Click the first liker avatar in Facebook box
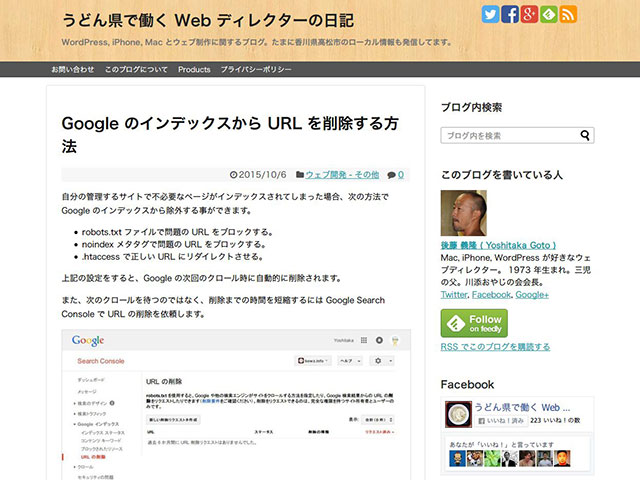This screenshot has width=640, height=480. [x=457, y=458]
